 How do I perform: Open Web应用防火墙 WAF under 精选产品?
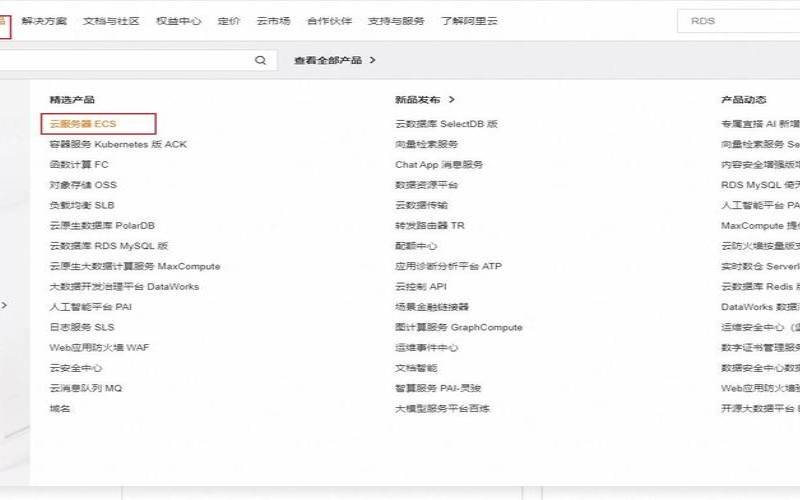99,347
